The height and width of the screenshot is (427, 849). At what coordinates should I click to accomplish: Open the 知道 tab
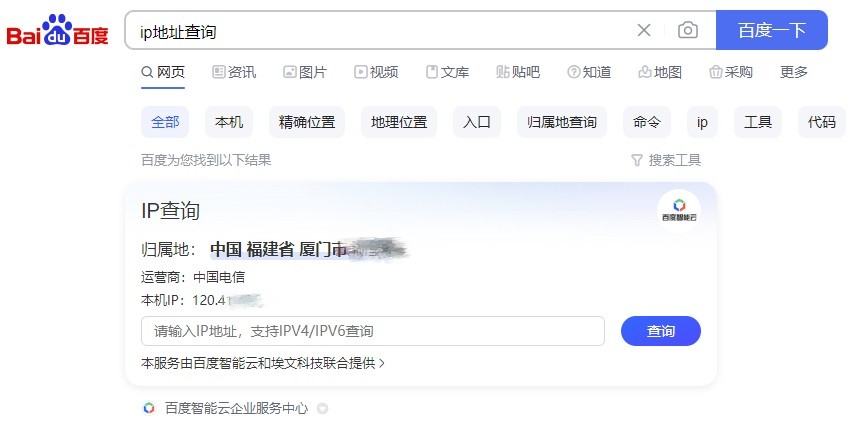pos(589,72)
